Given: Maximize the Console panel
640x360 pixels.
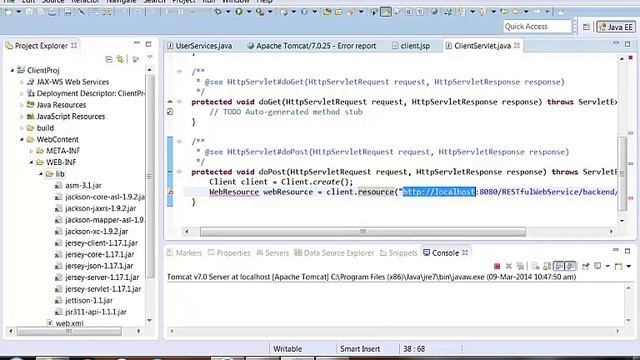Looking at the screenshot, I should (628, 251).
